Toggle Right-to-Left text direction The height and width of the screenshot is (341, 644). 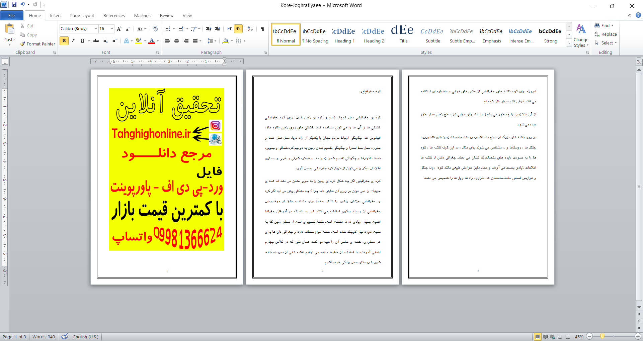pos(238,29)
